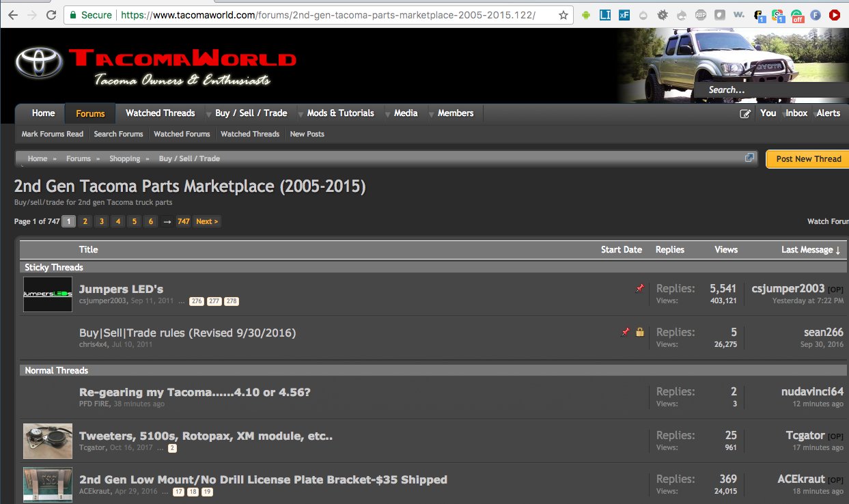The height and width of the screenshot is (504, 849).
Task: Open the Alerts link
Action: [829, 113]
